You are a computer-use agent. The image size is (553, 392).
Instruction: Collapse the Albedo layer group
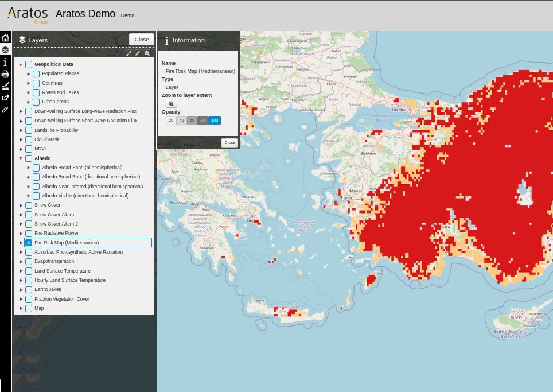21,158
